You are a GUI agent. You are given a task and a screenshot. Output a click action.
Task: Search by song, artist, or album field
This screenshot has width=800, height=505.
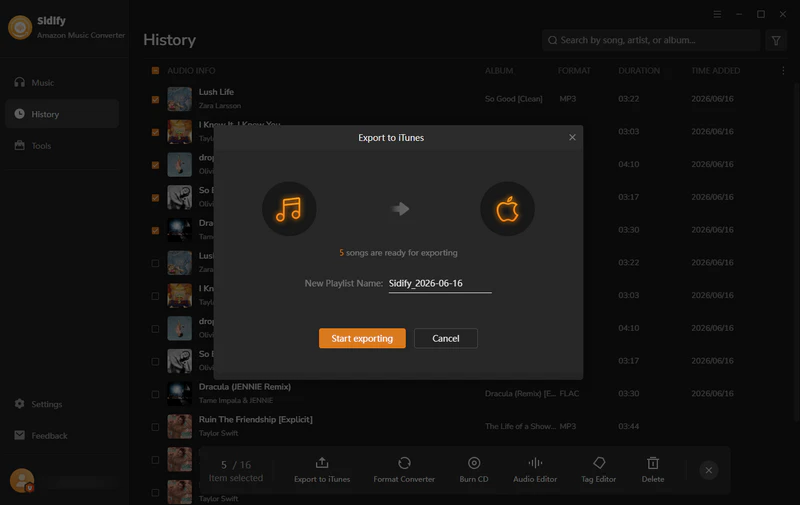651,40
